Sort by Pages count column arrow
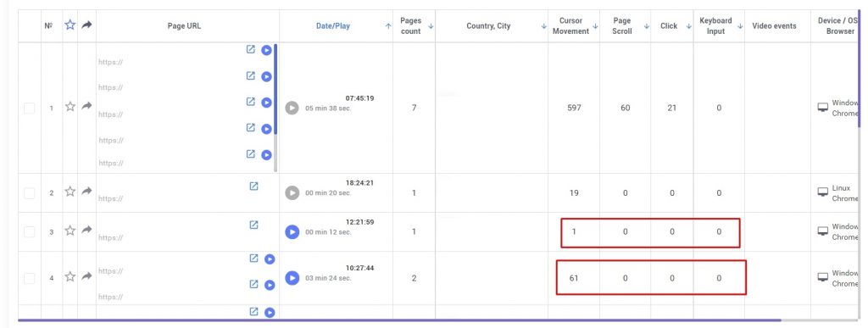868x328 pixels. (431, 26)
